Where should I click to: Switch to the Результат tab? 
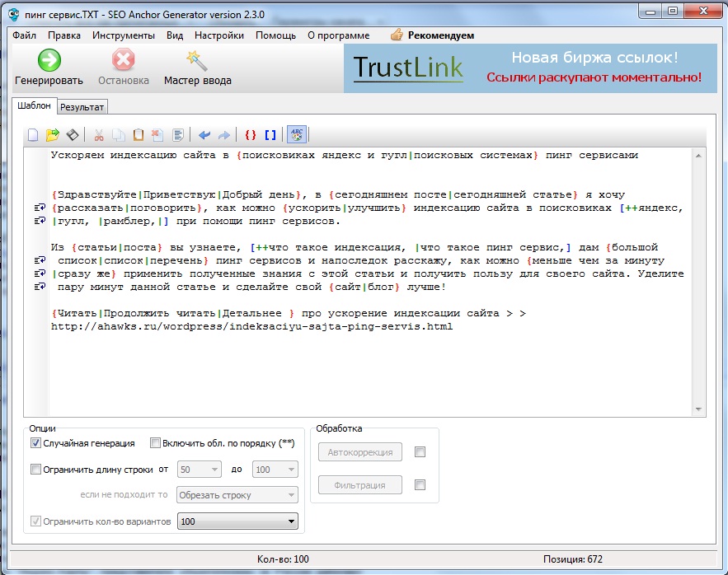[82, 107]
